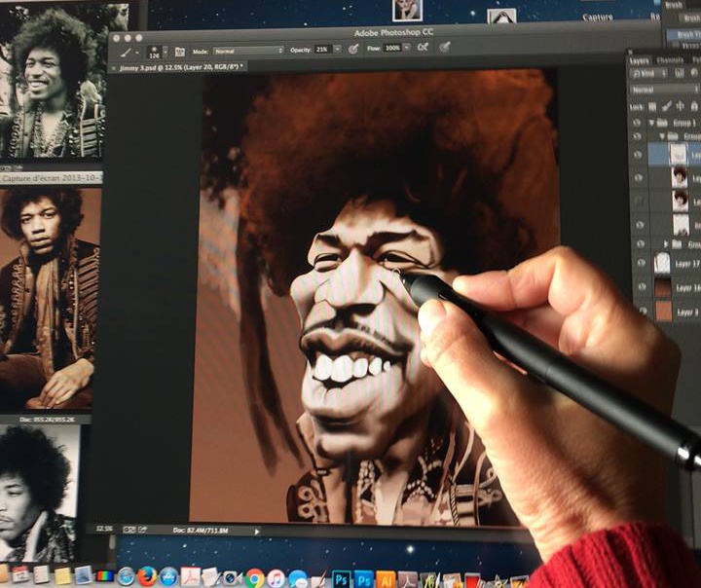The height and width of the screenshot is (588, 701).
Task: Show the hidden layer with afro thumbnail
Action: pyautogui.click(x=640, y=202)
